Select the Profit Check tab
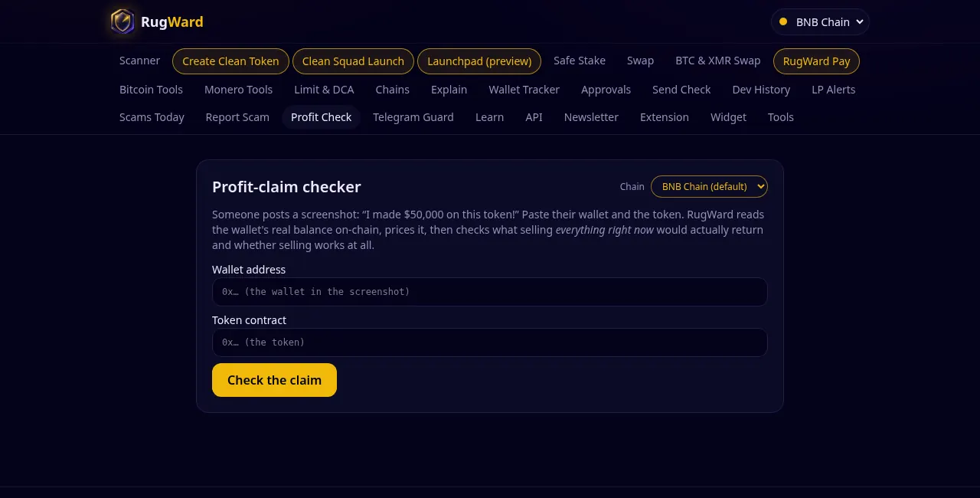Viewport: 980px width, 498px height. click(321, 117)
